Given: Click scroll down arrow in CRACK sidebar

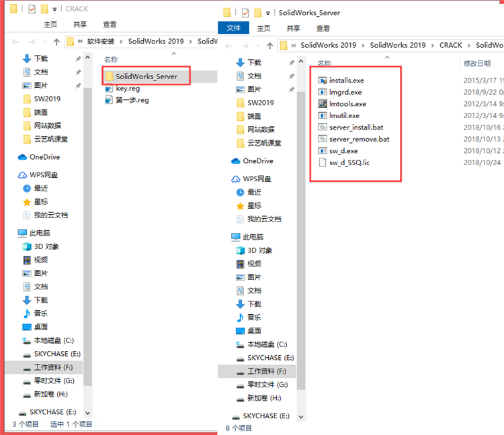Looking at the screenshot, I should tap(88, 413).
